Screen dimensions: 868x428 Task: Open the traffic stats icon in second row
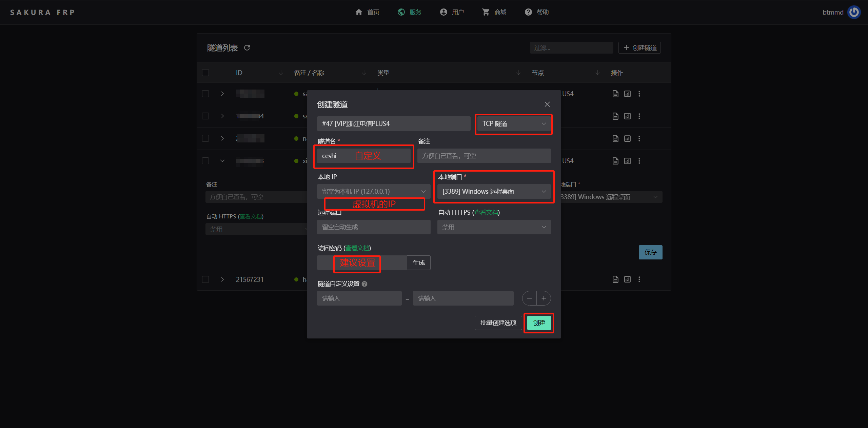click(x=627, y=116)
